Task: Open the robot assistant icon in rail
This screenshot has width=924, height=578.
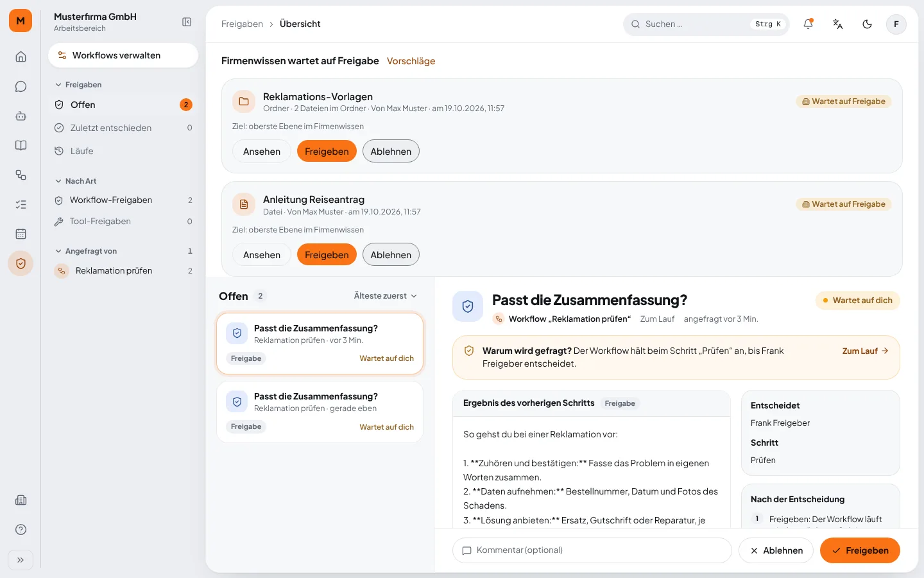Action: 21,116
